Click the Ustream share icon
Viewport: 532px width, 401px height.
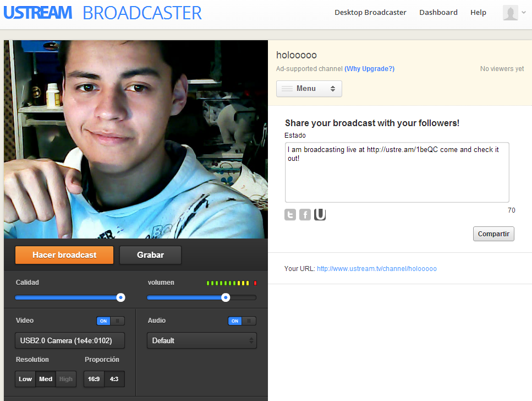coord(320,214)
